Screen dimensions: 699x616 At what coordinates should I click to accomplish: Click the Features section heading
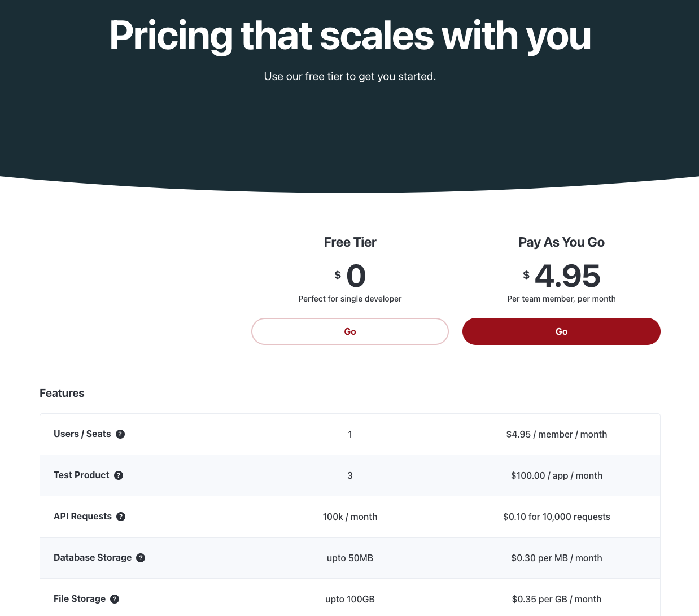(x=62, y=393)
